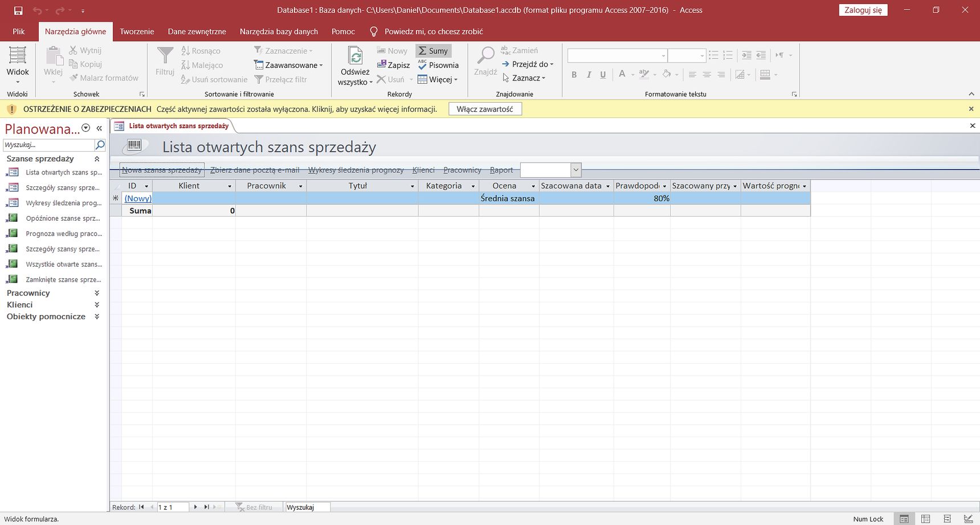Align text center
980x525 pixels.
click(x=707, y=75)
